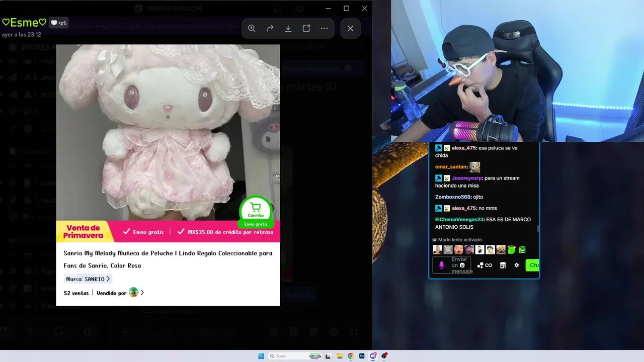Screen dimensions: 644x362
Task: Click the green Chat send button
Action: click(x=532, y=265)
